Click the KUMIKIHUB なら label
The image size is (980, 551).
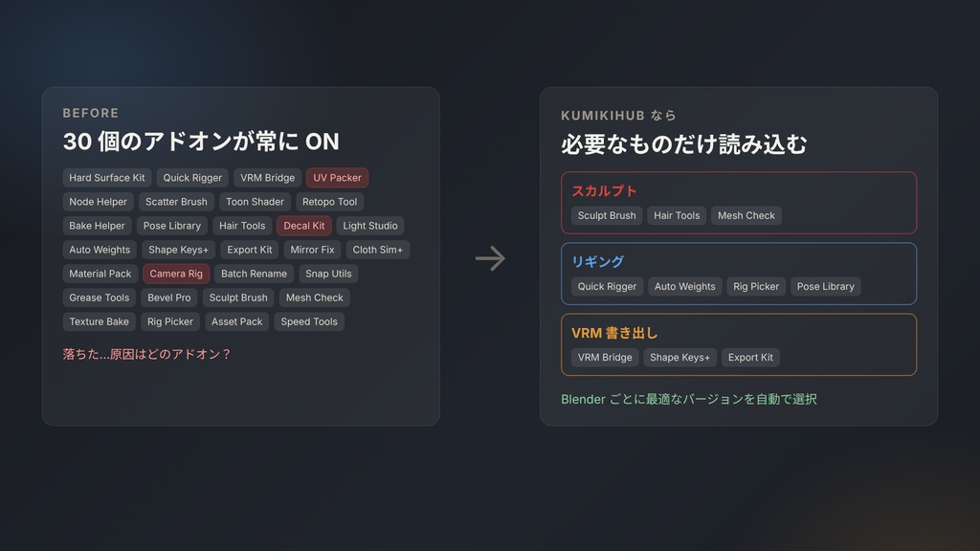[x=619, y=116]
